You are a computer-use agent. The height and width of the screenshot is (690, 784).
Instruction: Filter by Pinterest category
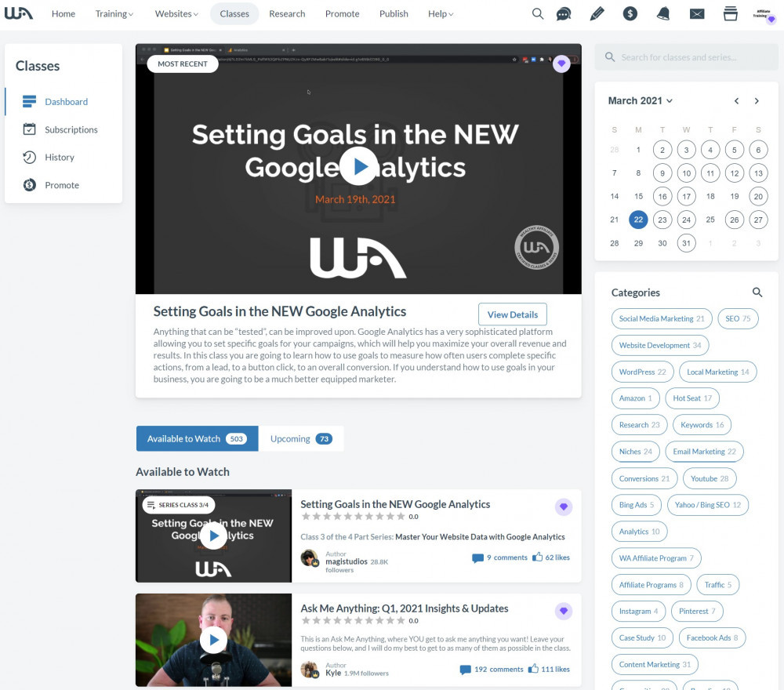[x=697, y=611]
